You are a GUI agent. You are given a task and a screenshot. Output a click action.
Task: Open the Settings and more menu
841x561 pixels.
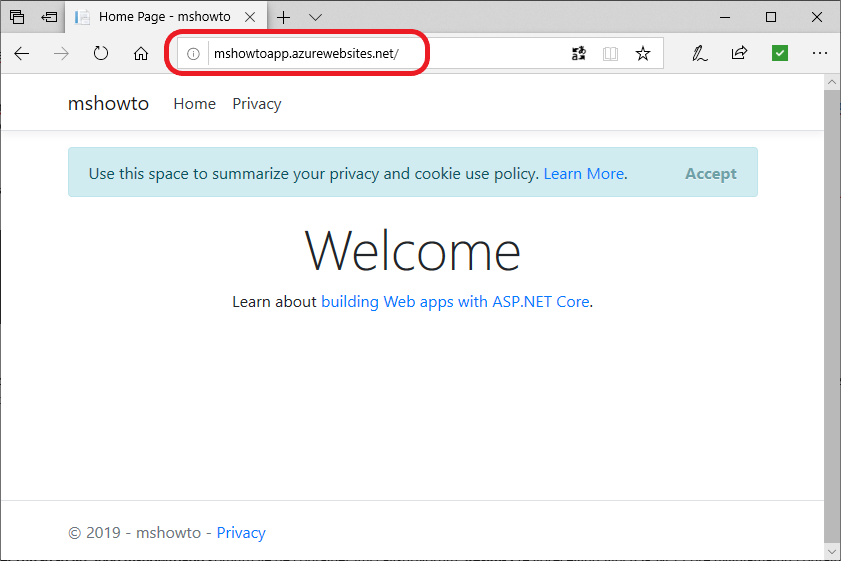[x=820, y=54]
